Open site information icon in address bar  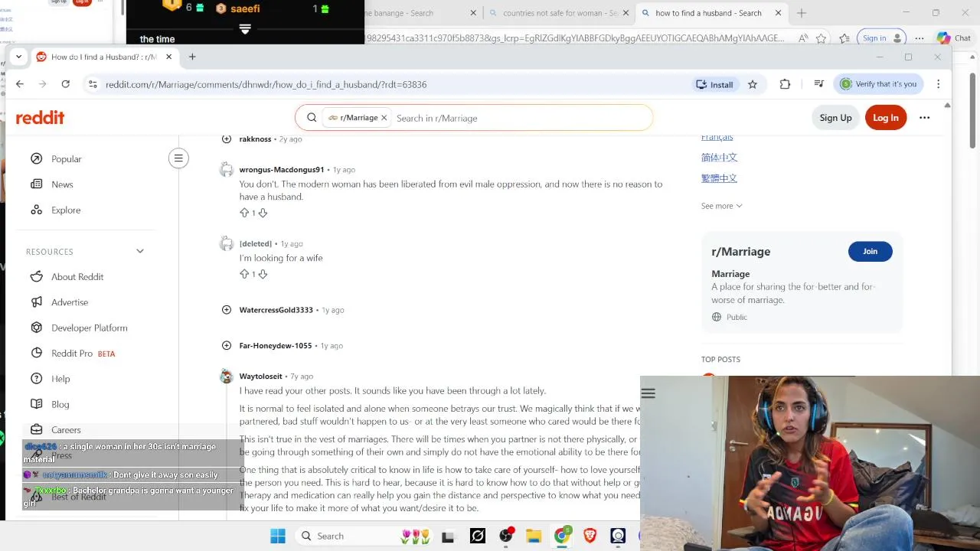(x=93, y=84)
